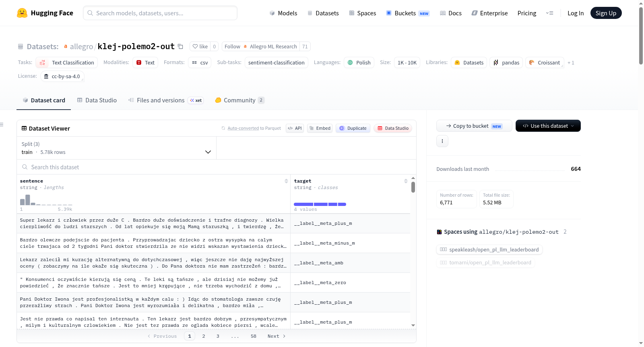Click the Text Classification task tag
This screenshot has height=347, width=644.
pos(67,62)
